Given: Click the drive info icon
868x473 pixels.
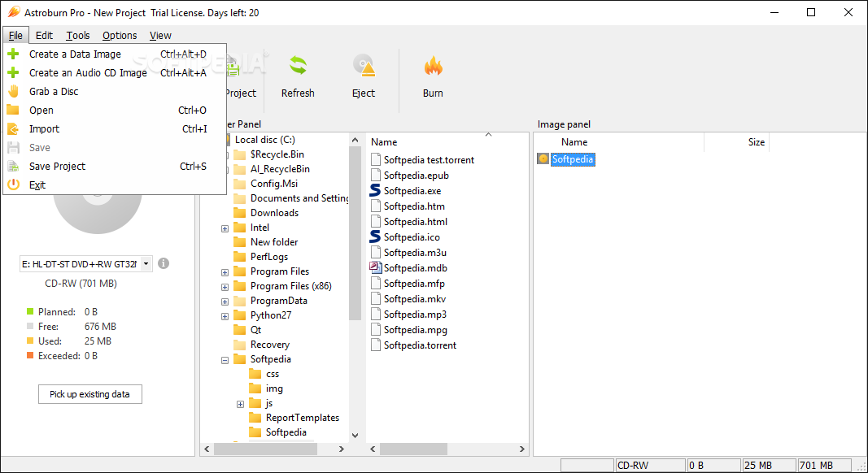Looking at the screenshot, I should (164, 263).
